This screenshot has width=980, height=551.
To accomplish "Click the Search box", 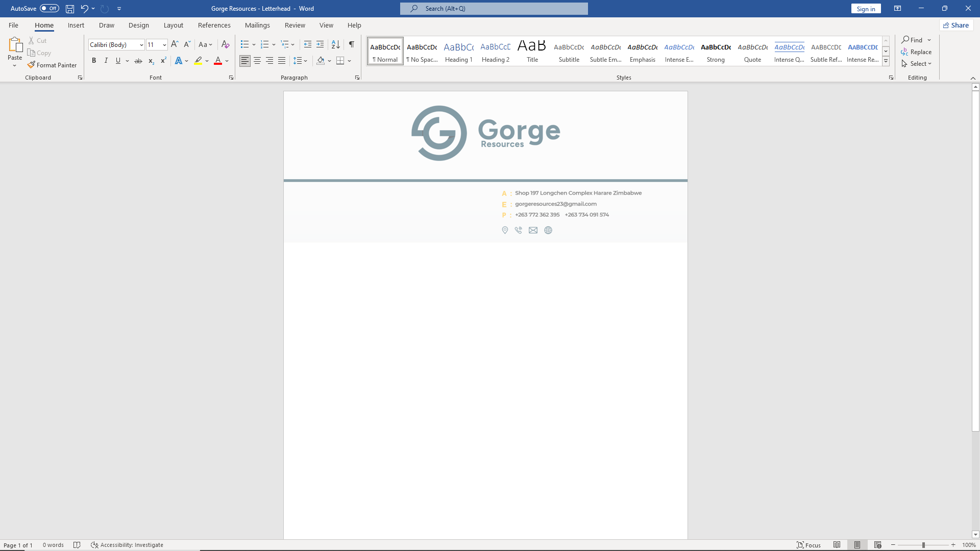I will [494, 9].
